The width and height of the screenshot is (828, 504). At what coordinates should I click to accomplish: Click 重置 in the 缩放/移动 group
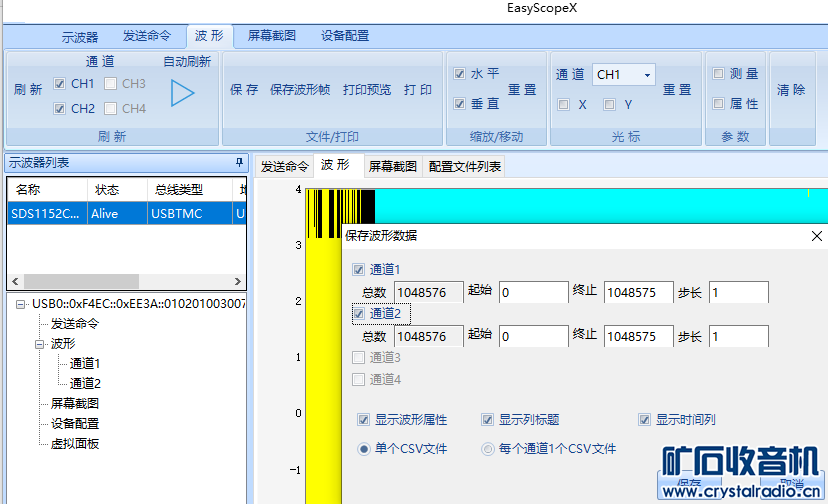[x=522, y=90]
